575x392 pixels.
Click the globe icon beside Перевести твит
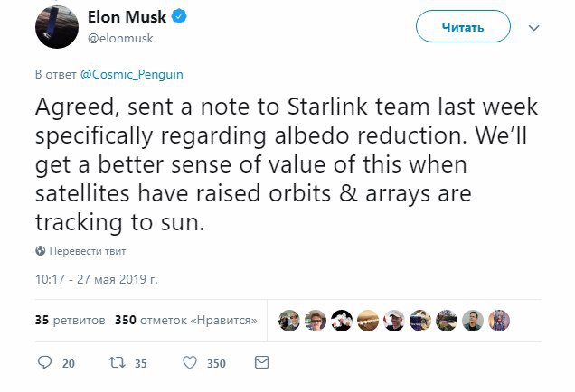[40, 250]
